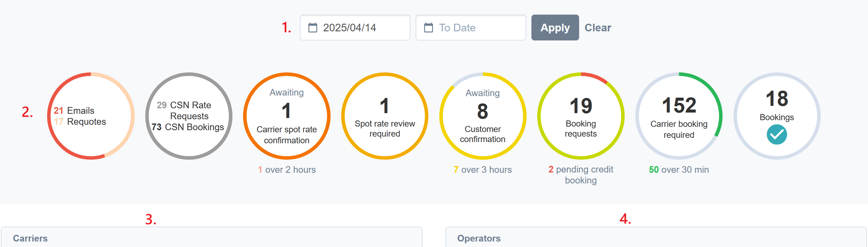Open the Carriers panel header
868x247 pixels.
30,238
